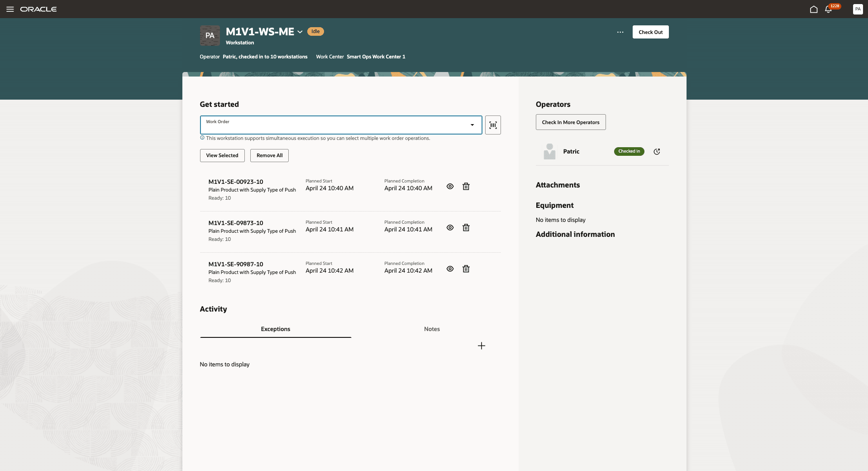Switch to the Exceptions tab

tap(276, 329)
